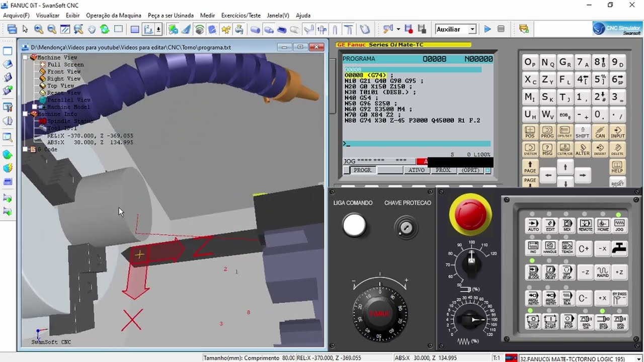Open the Auxiliar dropdown list
This screenshot has width=644, height=362.
pyautogui.click(x=472, y=30)
